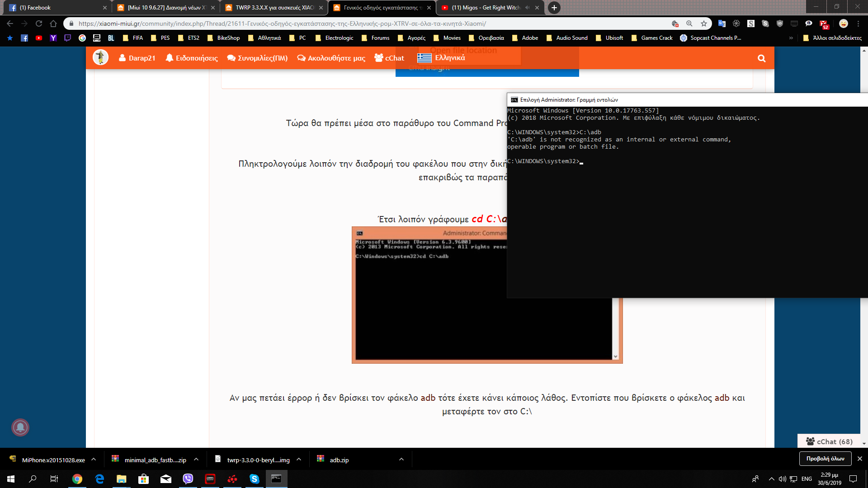Open Συνομιλίες(ΠΜ) messages link
Image resolution: width=868 pixels, height=488 pixels.
point(257,58)
